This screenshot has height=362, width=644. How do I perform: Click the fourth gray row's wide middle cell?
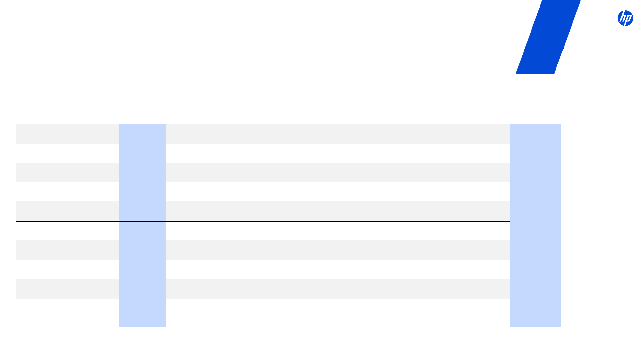pos(337,250)
